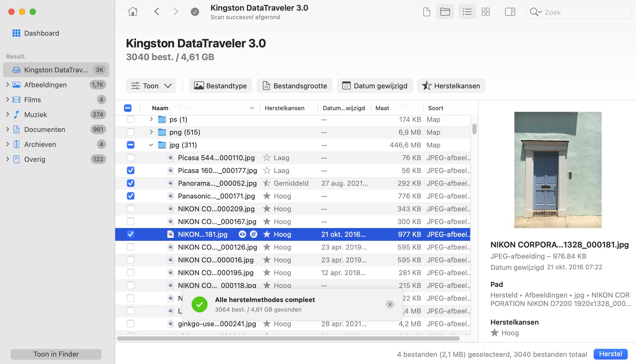Select the NIKON CO...000195.jpg row
Image resolution: width=636 pixels, height=364 pixels.
point(293,273)
